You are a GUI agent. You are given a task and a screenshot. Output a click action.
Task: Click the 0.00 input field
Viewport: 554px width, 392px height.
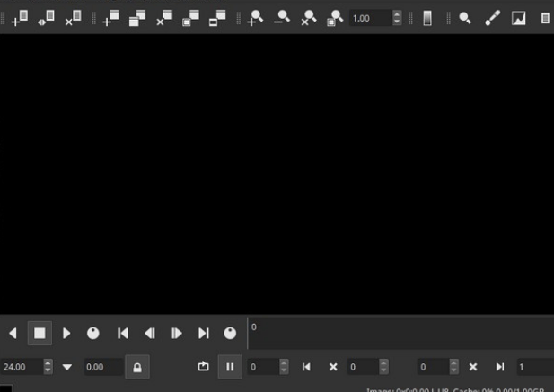101,367
